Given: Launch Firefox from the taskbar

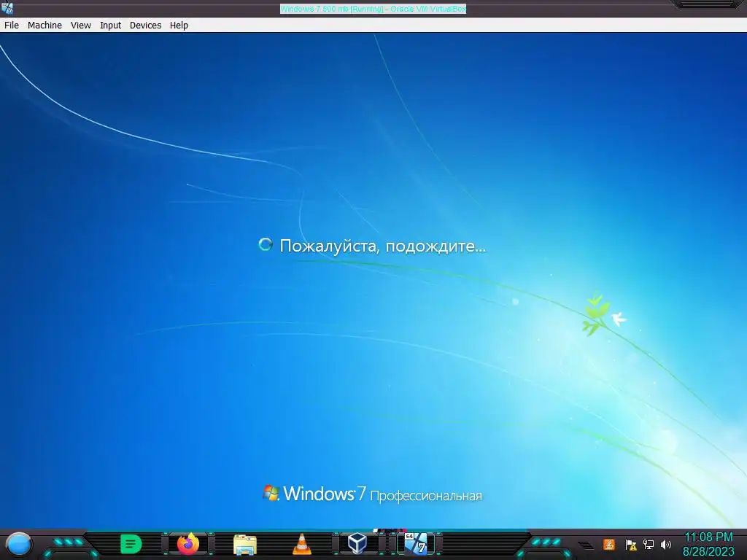Looking at the screenshot, I should click(x=187, y=544).
